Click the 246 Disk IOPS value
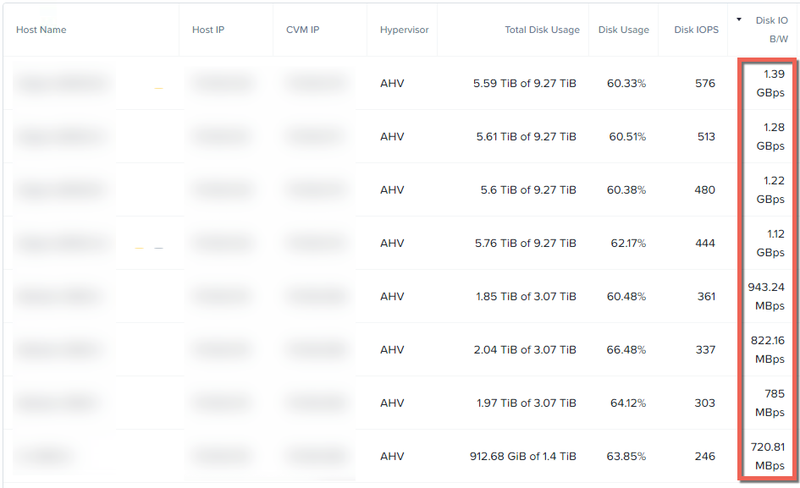Image resolution: width=800 pixels, height=488 pixels. point(705,456)
